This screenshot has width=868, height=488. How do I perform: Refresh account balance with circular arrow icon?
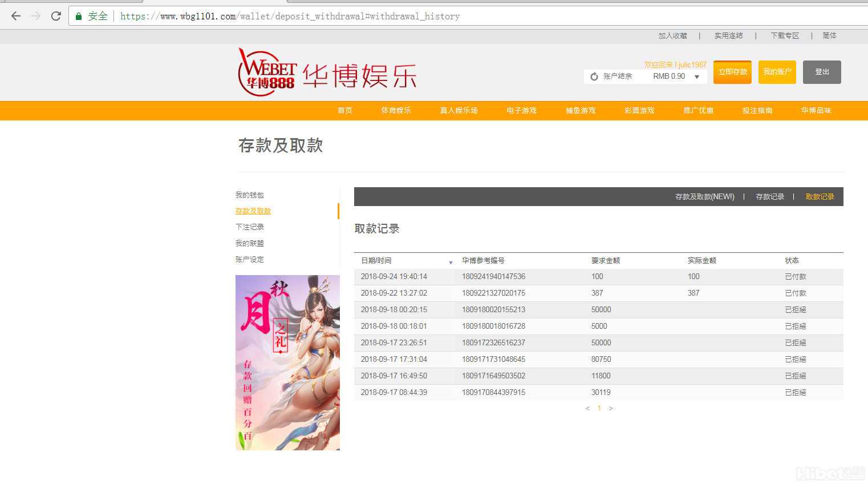click(594, 76)
